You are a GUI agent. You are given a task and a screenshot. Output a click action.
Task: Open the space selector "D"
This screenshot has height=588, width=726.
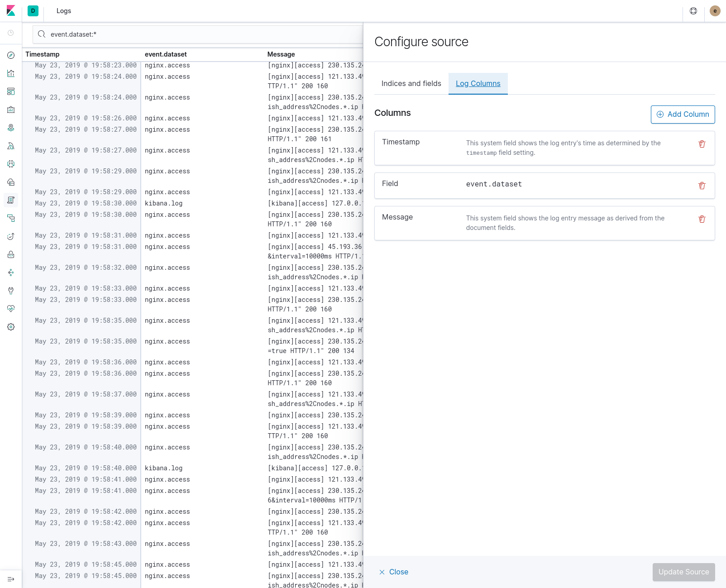pos(33,11)
